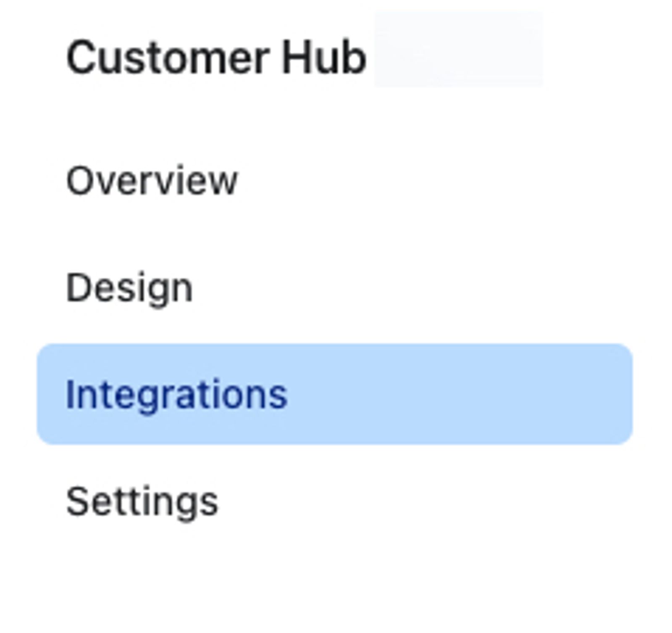
Task: Open Design customization
Action: point(129,288)
